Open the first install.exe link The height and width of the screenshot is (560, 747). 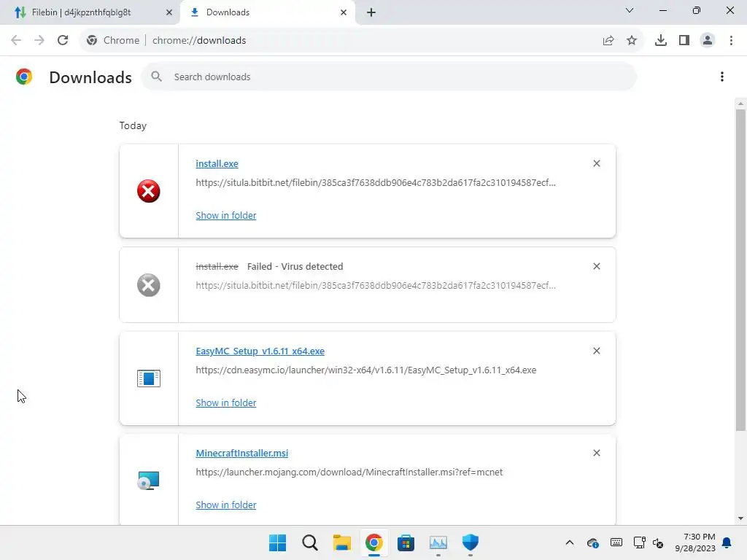coord(217,164)
